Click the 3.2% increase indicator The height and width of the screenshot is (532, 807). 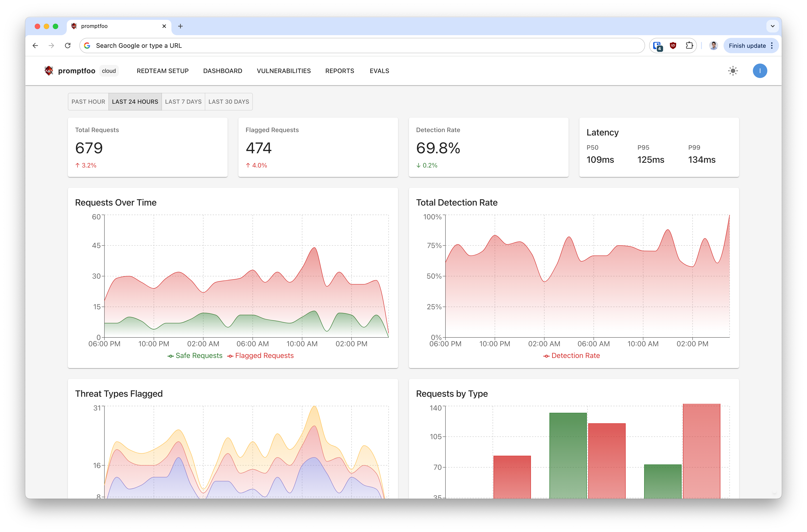coord(86,165)
